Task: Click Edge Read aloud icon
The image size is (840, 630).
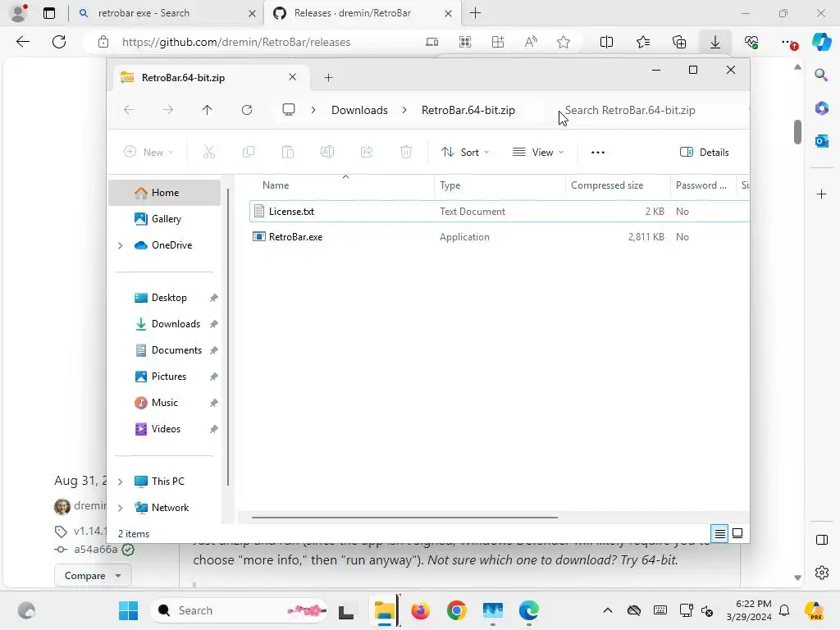Action: [531, 42]
